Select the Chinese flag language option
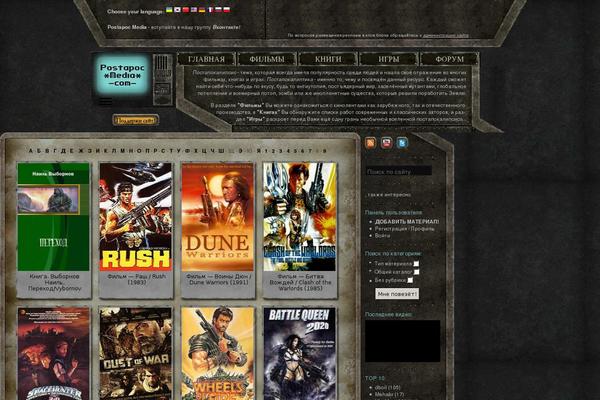The width and height of the screenshot is (600, 400). tap(186, 10)
